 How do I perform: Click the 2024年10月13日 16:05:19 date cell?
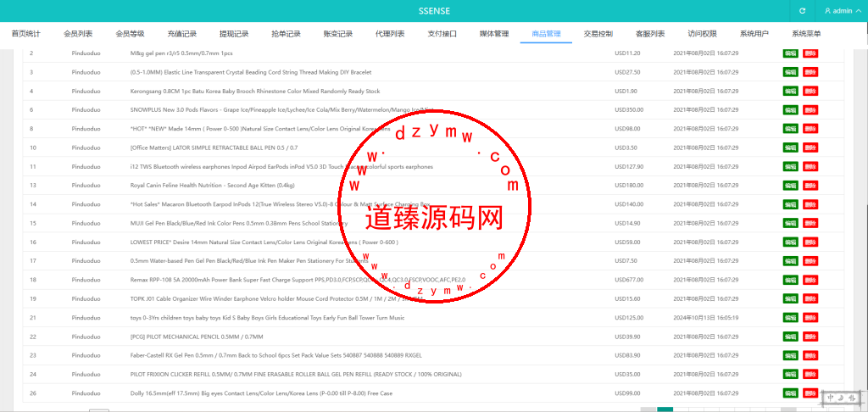point(706,318)
